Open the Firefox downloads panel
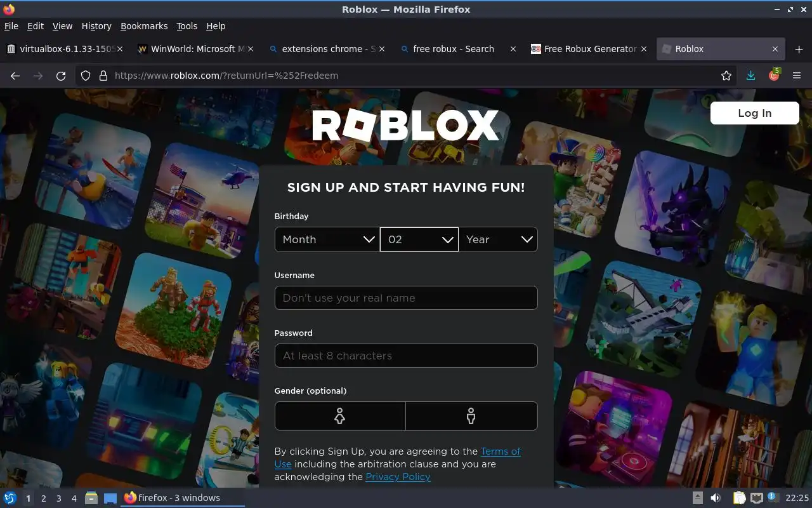Image resolution: width=812 pixels, height=508 pixels. (751, 76)
